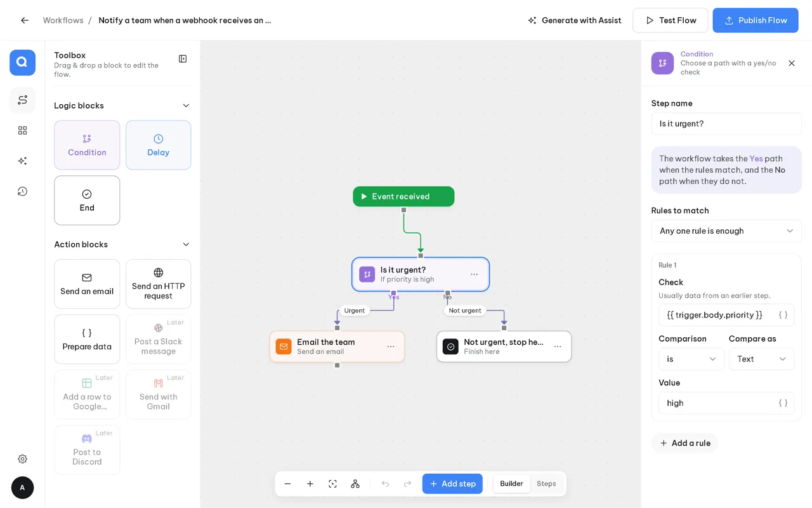
Task: Publish the flow
Action: click(756, 20)
